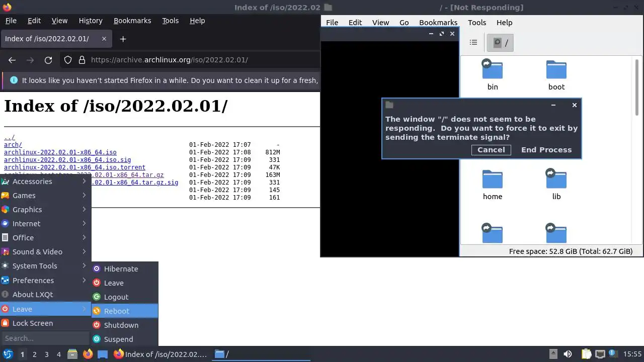Click the file manager taskbar button

261,354
